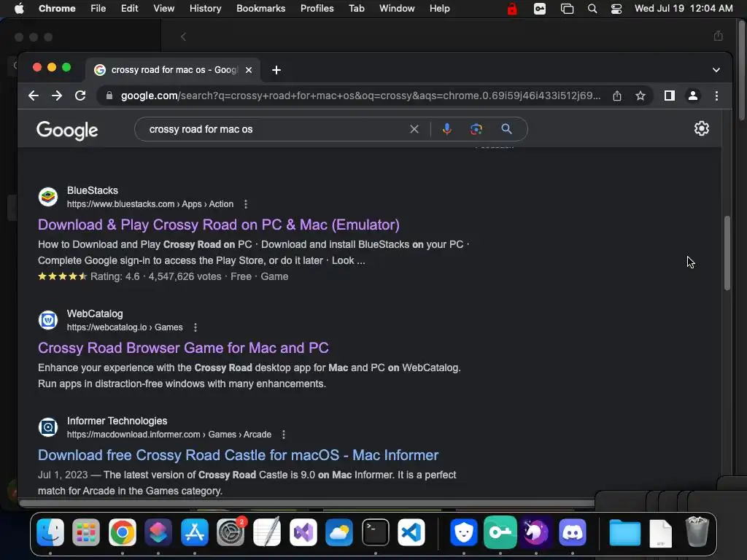This screenshot has height=560, width=747.
Task: Open the View menu
Action: pos(164,9)
